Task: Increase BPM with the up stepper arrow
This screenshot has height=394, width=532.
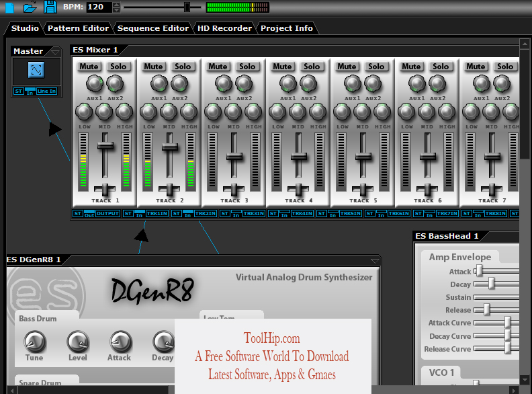Action: tap(116, 5)
